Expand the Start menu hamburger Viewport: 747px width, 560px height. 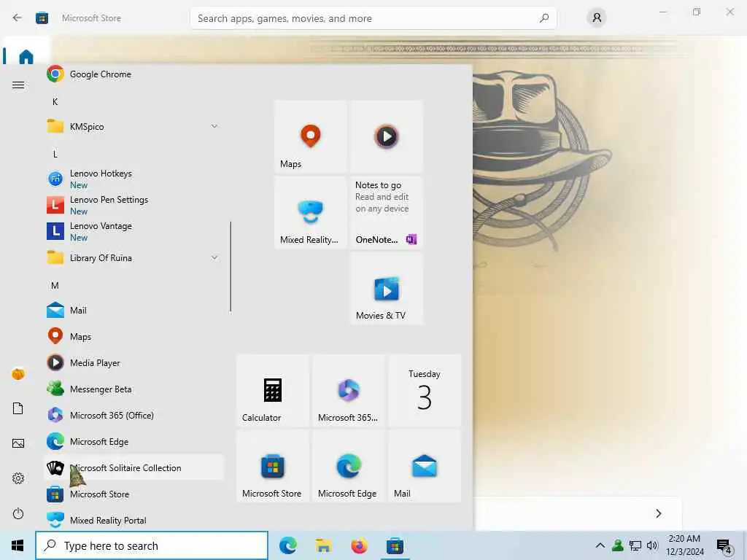point(18,85)
